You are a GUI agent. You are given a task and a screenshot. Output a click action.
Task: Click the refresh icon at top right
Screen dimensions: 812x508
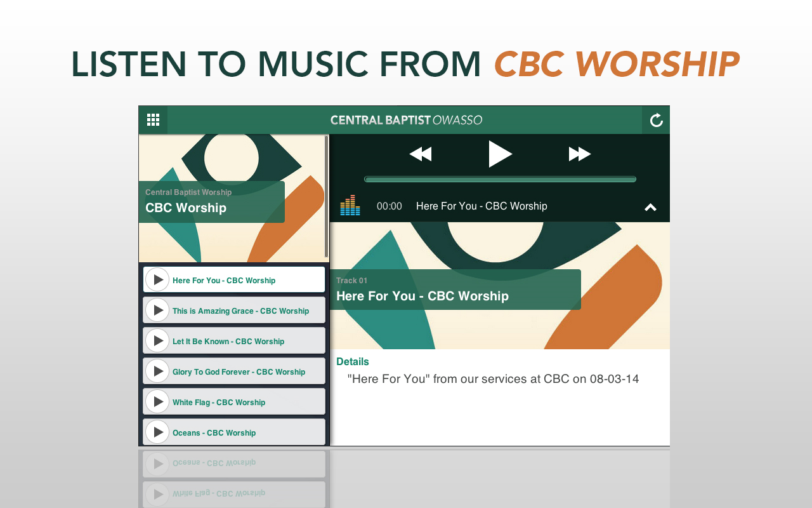pyautogui.click(x=656, y=119)
